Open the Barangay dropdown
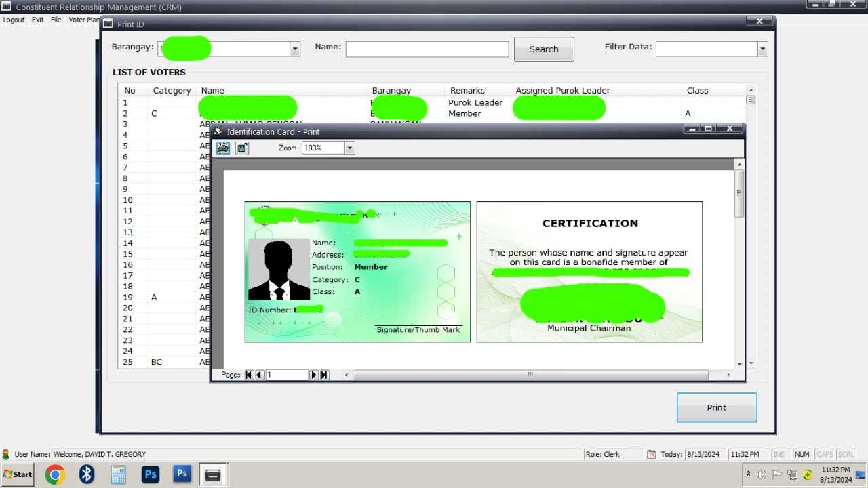The image size is (868, 488). pyautogui.click(x=294, y=49)
